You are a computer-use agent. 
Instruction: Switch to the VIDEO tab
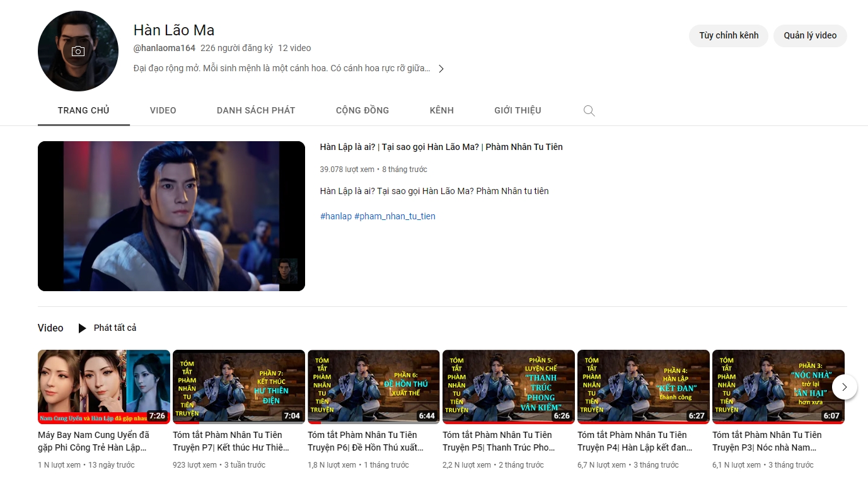pos(163,110)
